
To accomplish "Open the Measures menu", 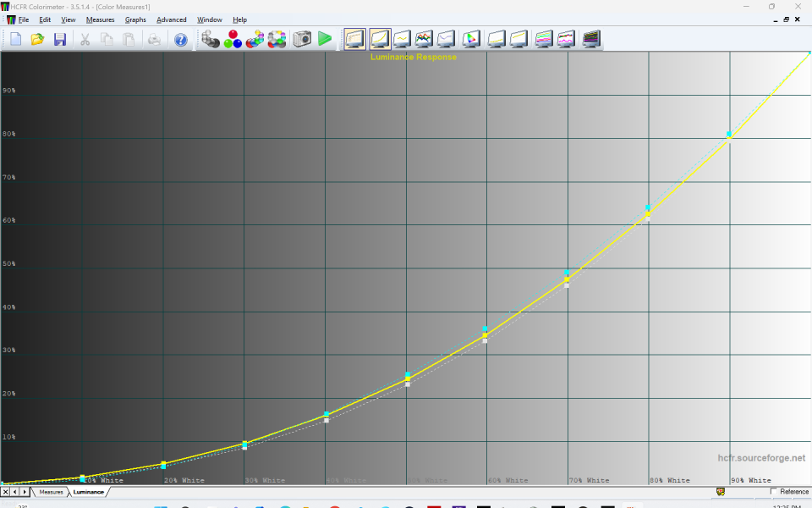I will pos(100,19).
